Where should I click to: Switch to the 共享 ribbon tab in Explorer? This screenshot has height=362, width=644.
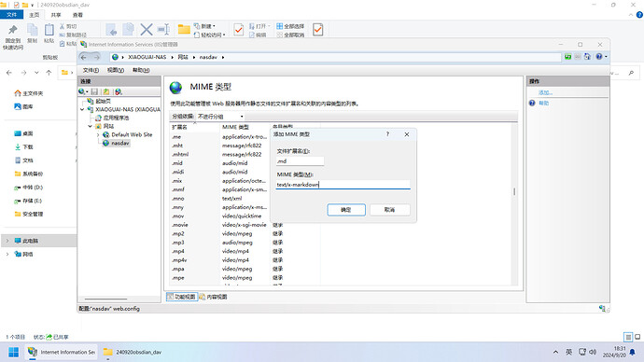[x=56, y=15]
